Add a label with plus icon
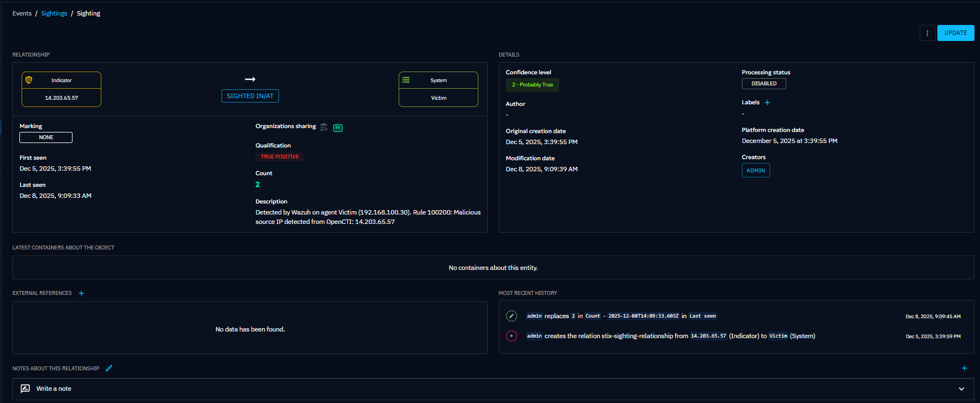 [767, 103]
